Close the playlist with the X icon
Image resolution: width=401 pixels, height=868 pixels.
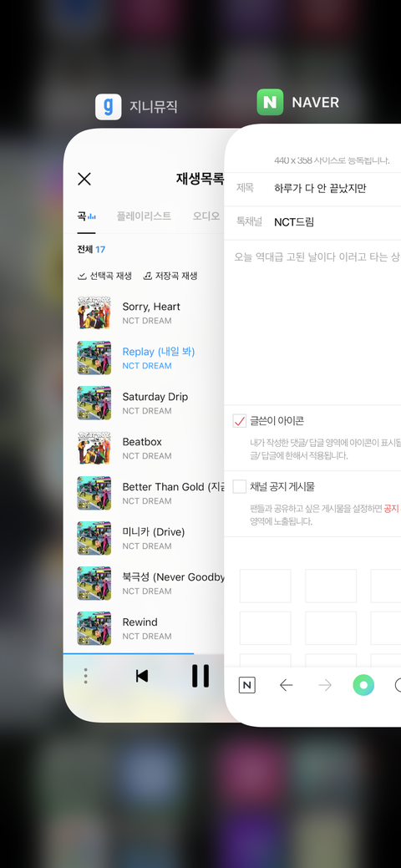(x=84, y=179)
